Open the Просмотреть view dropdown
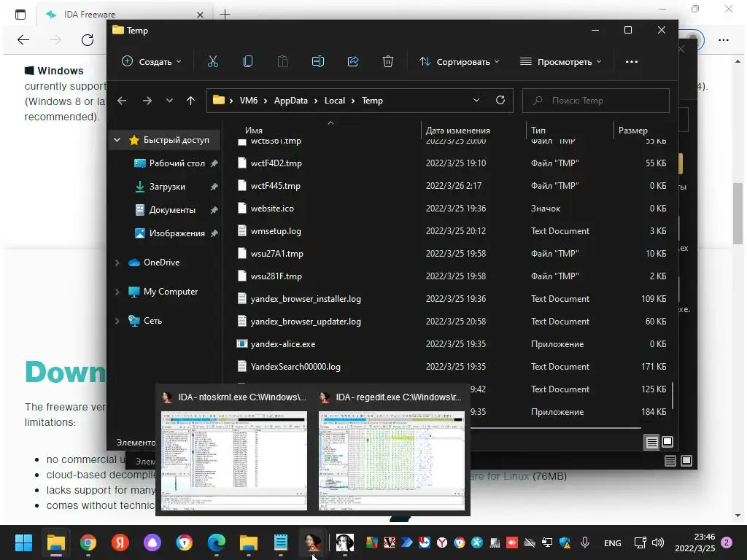 [560, 61]
